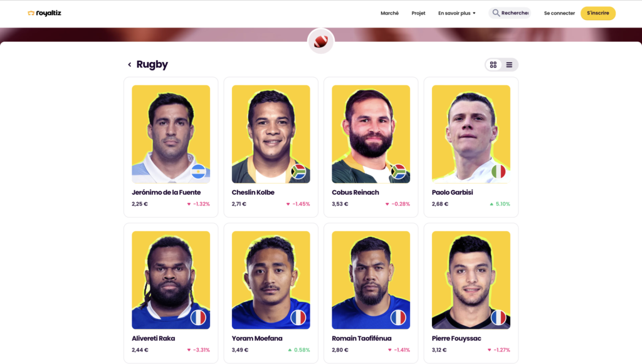
Task: Click Romain Taofifénua's player name
Action: 362,338
